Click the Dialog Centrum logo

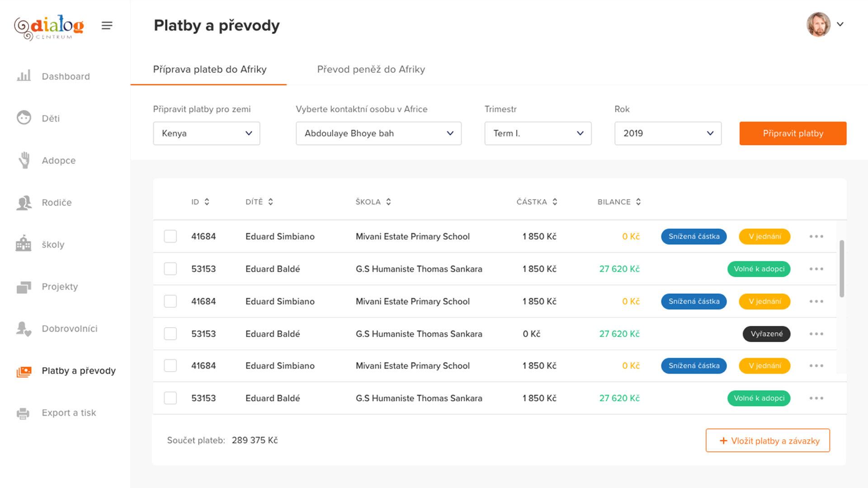49,27
